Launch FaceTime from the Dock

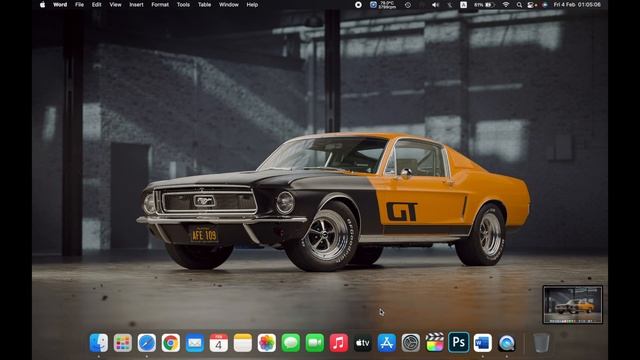coord(315,343)
